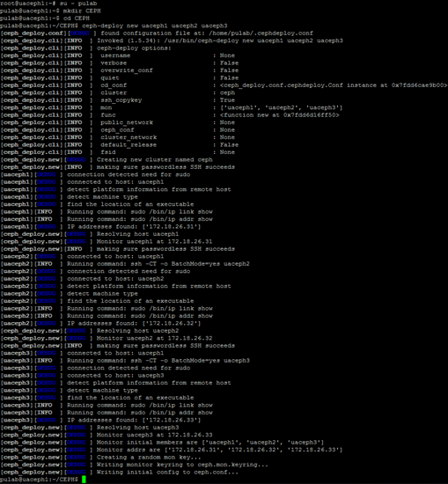This screenshot has width=448, height=484.
Task: Click the 'ceph-deploy new uaceph1 uaceph2 uaceph3' command
Action: tap(155, 26)
